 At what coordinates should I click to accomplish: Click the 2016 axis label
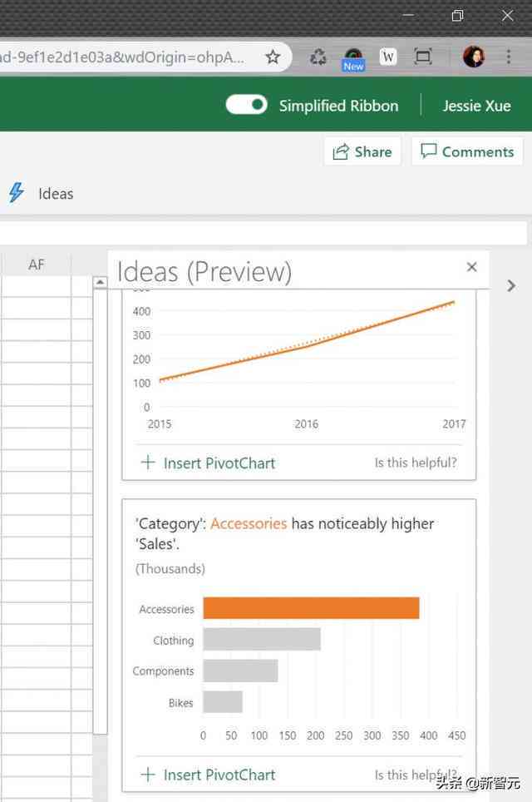click(x=306, y=424)
